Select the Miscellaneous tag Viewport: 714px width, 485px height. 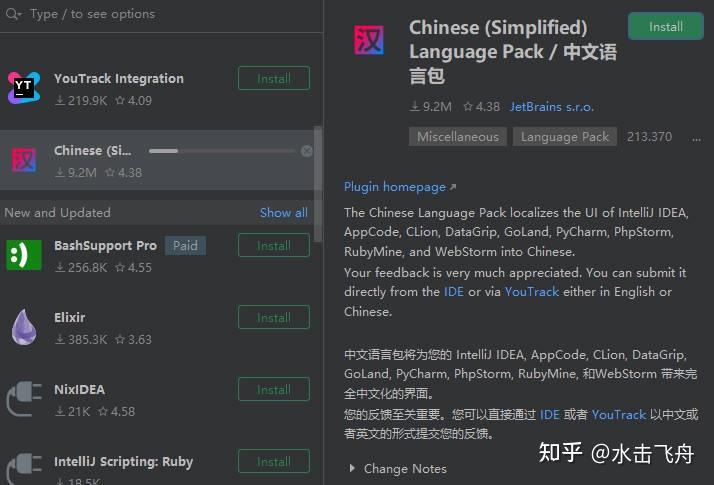(457, 137)
